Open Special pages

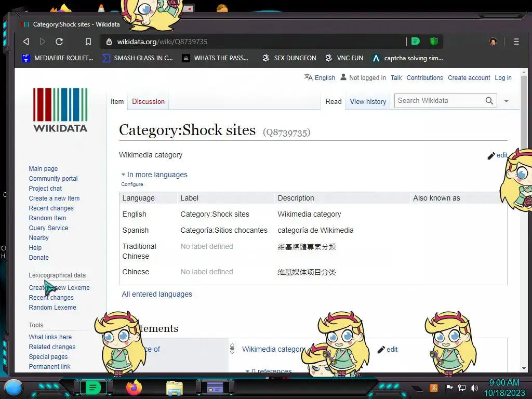click(48, 356)
